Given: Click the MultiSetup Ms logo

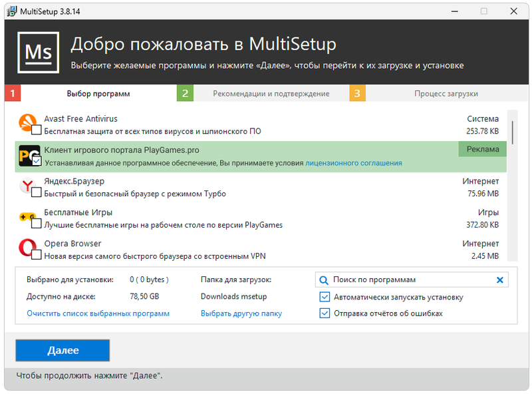Looking at the screenshot, I should pos(38,51).
